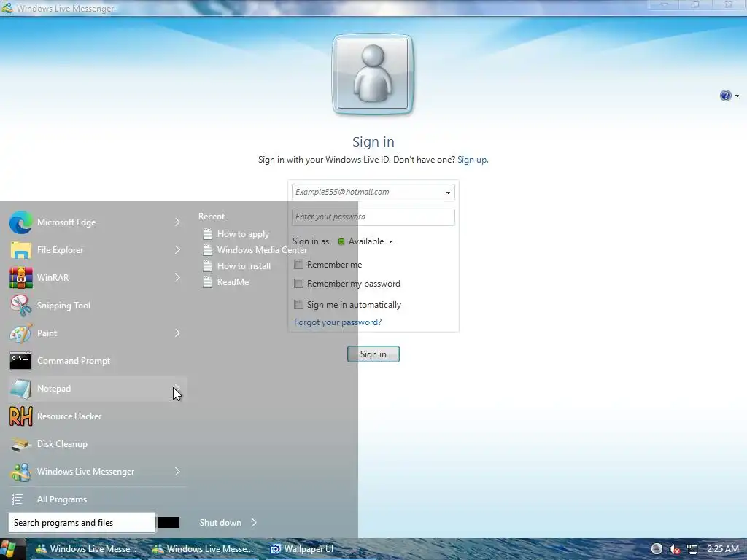This screenshot has width=747, height=560.
Task: Enable 'Remember my password' checkbox
Action: (x=298, y=284)
